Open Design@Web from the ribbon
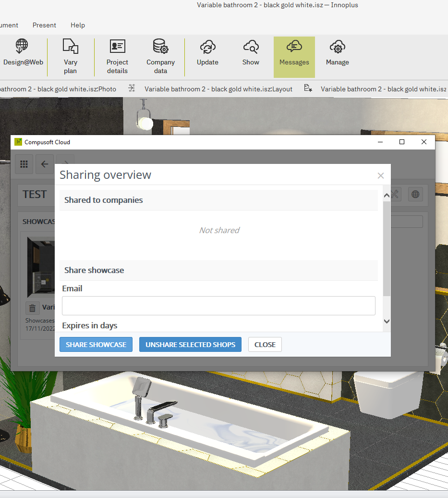Image resolution: width=448 pixels, height=498 pixels. pos(22,52)
